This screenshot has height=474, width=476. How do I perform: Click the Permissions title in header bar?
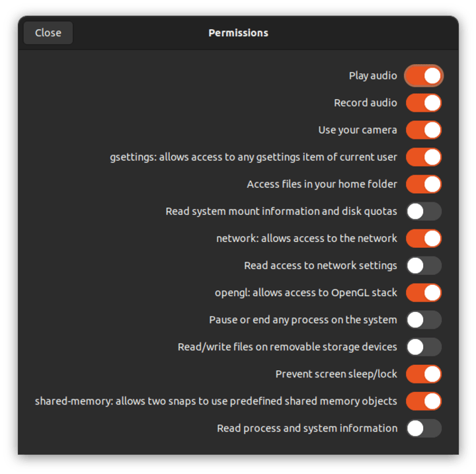[x=238, y=33]
